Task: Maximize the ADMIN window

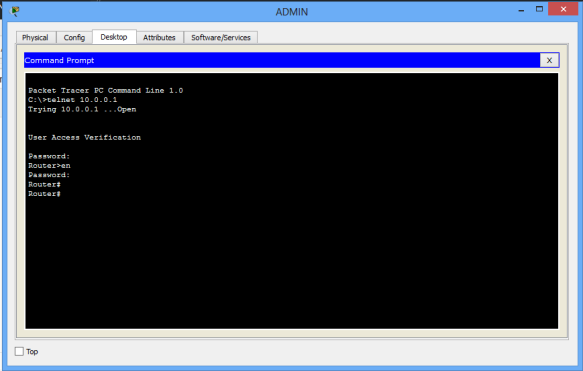Action: 539,9
